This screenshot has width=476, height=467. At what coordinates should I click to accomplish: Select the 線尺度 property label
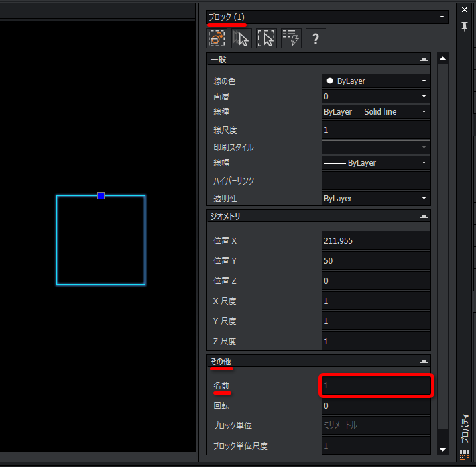pos(225,130)
